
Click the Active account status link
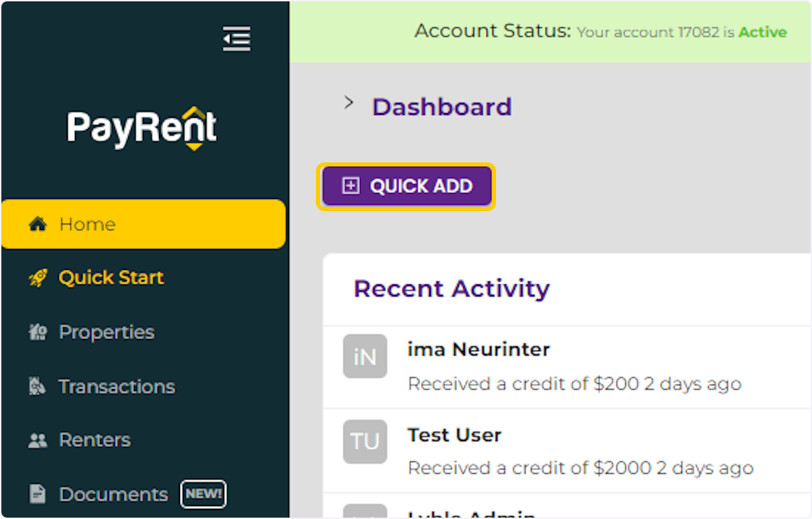[x=763, y=32]
